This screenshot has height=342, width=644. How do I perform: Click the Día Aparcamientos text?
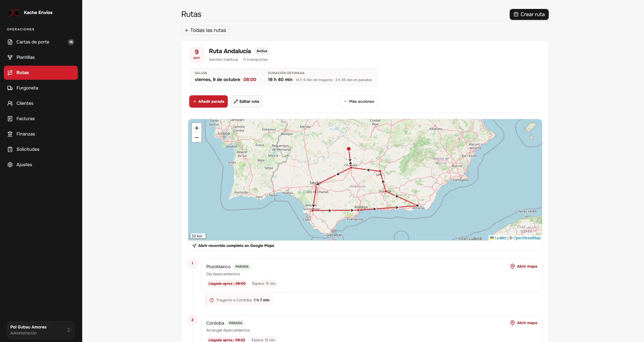(x=223, y=274)
